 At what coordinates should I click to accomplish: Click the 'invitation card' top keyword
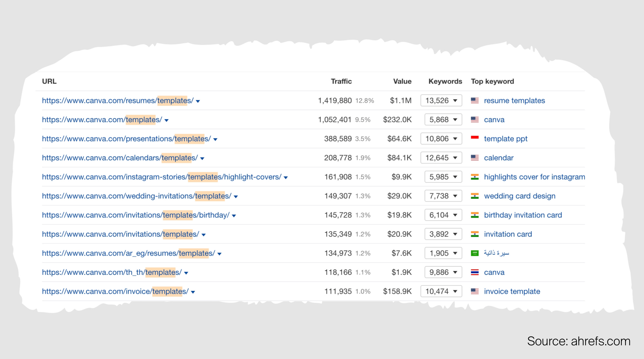point(508,234)
